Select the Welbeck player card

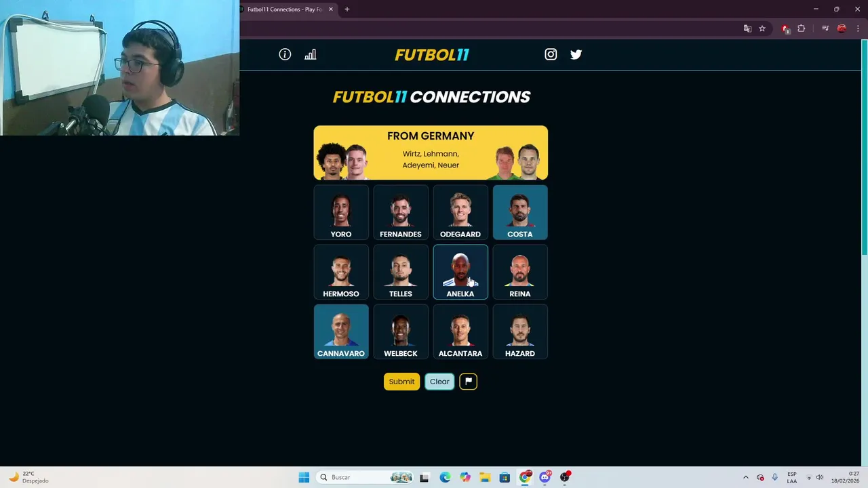click(x=401, y=331)
